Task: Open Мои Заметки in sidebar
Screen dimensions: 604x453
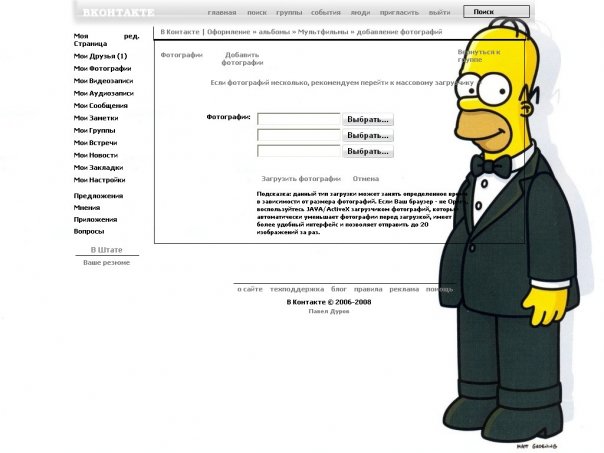Action: click(x=96, y=118)
